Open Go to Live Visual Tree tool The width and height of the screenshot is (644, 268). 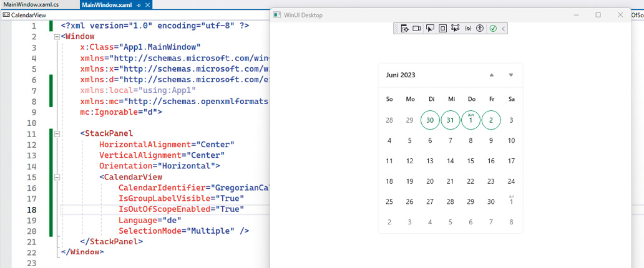pos(404,28)
